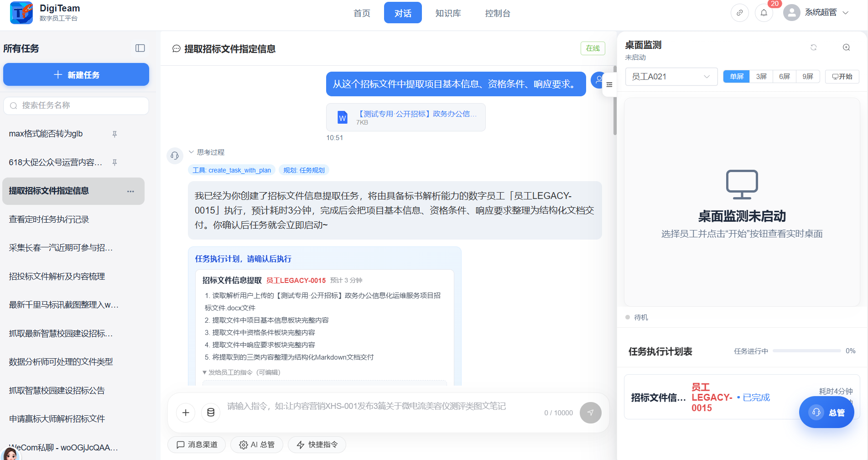Go to 首页 tab

tap(362, 13)
